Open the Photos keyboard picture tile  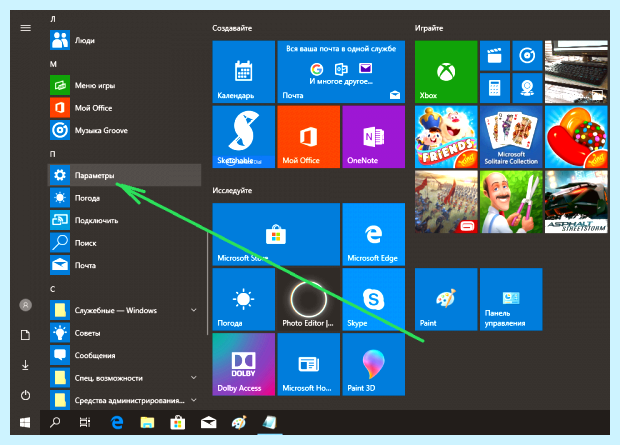[x=576, y=72]
